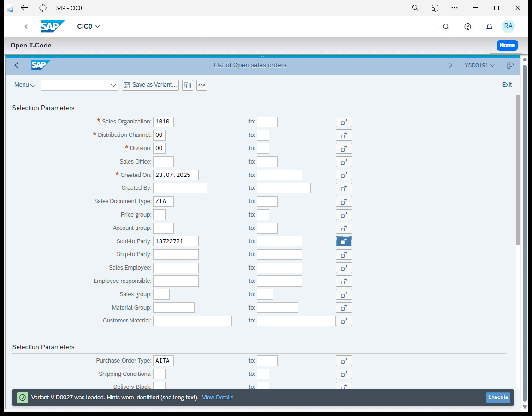Open multiple selection for Distribution Channel
Viewport: 532px width, 416px height.
click(344, 135)
